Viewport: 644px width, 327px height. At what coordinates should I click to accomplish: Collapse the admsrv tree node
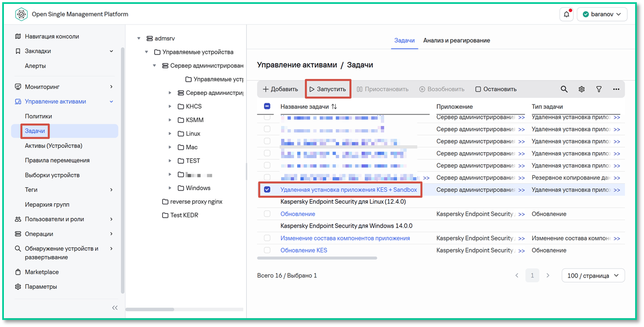click(x=139, y=38)
